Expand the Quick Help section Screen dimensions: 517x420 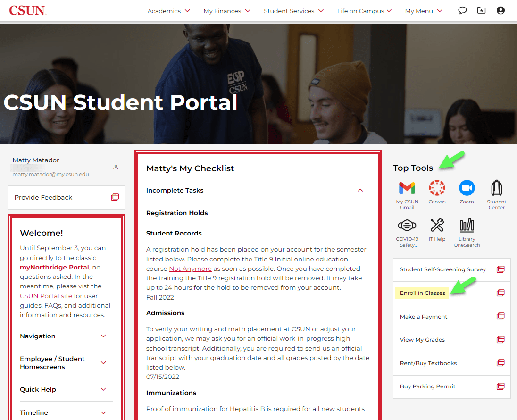(x=66, y=390)
